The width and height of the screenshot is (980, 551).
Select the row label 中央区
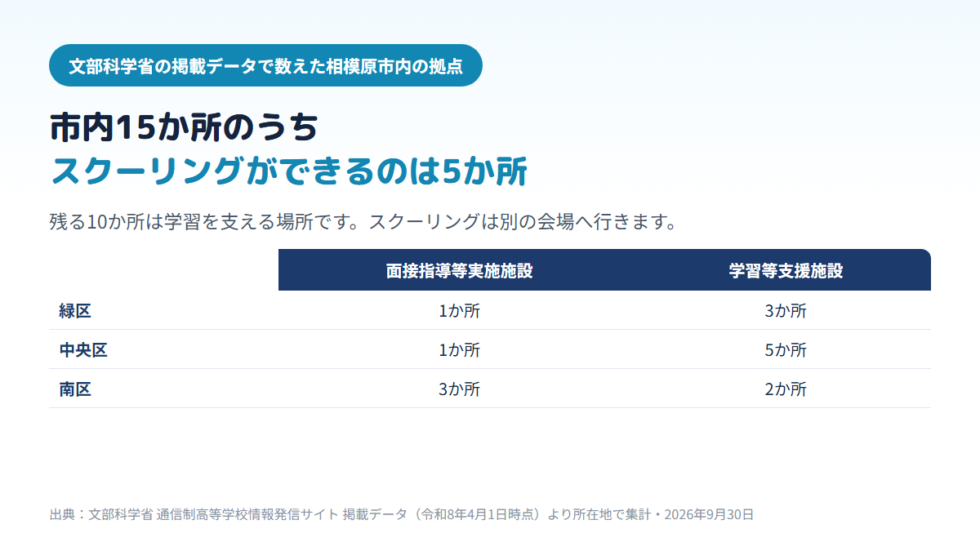point(83,350)
